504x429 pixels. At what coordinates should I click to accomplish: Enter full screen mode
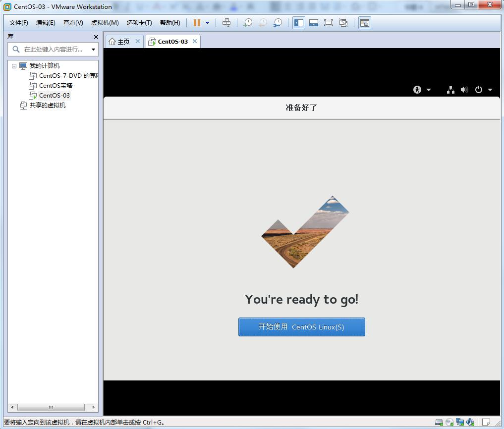329,23
